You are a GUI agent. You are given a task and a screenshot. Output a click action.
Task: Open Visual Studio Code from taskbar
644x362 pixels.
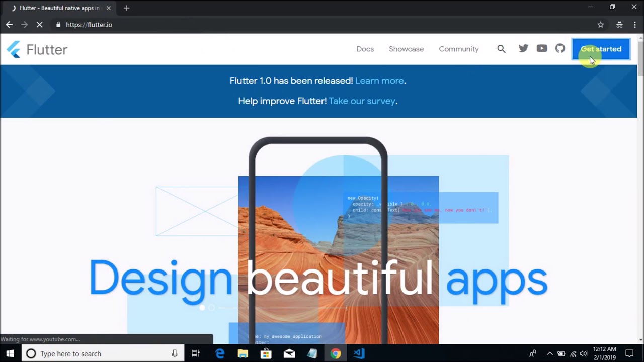coord(358,353)
